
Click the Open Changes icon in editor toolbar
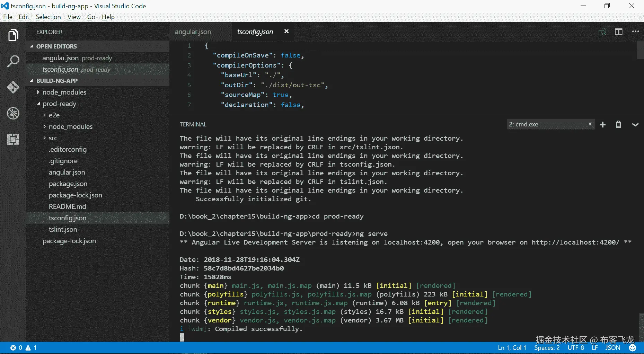[602, 32]
